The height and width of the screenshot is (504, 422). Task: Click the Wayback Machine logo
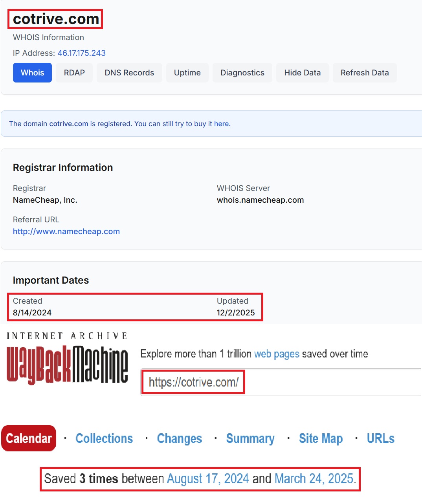pyautogui.click(x=67, y=365)
